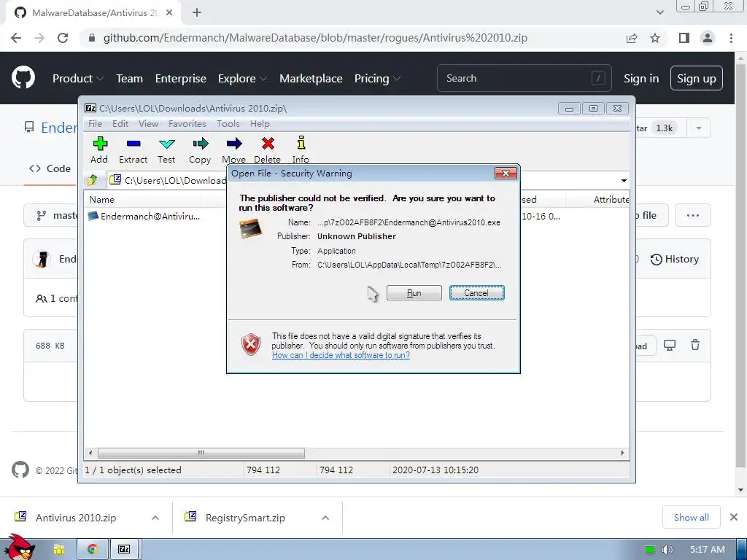747x560 pixels.
Task: Click Show all downloads button
Action: (692, 517)
